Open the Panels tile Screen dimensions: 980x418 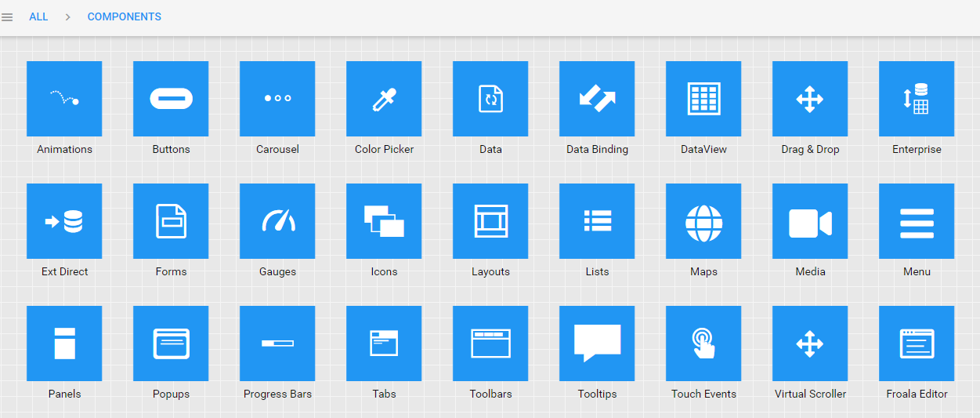pyautogui.click(x=64, y=343)
